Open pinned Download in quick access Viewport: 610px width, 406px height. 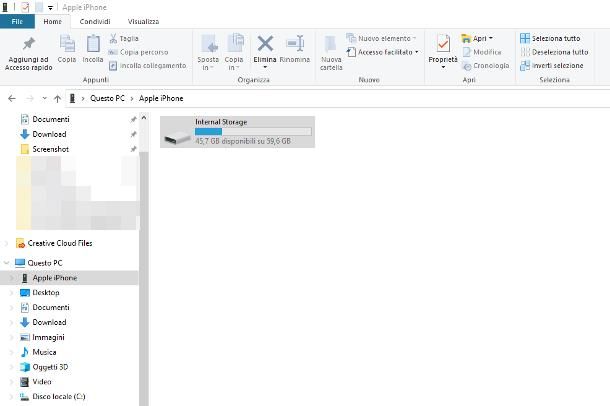[49, 134]
